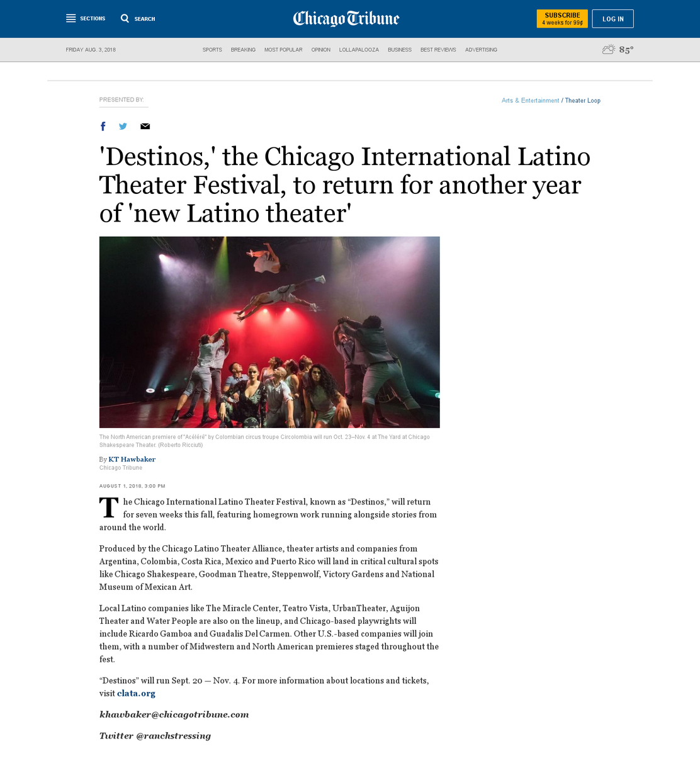The width and height of the screenshot is (700, 770).
Task: Click the Subscribe 4 weeks button
Action: (x=562, y=19)
